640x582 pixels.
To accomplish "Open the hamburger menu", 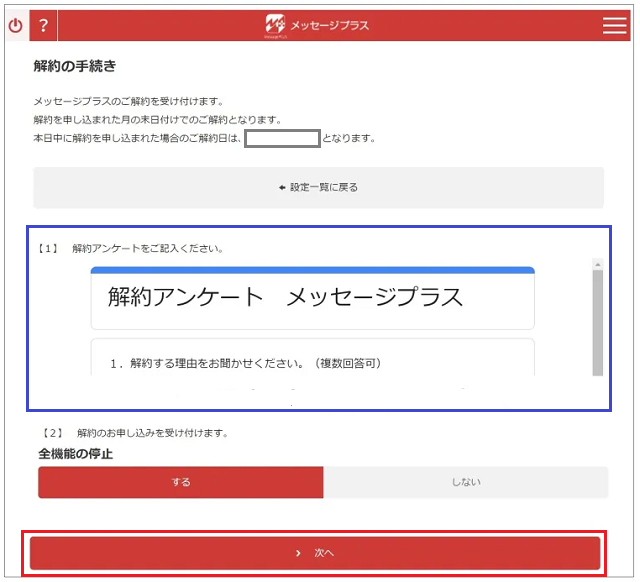I will click(615, 26).
